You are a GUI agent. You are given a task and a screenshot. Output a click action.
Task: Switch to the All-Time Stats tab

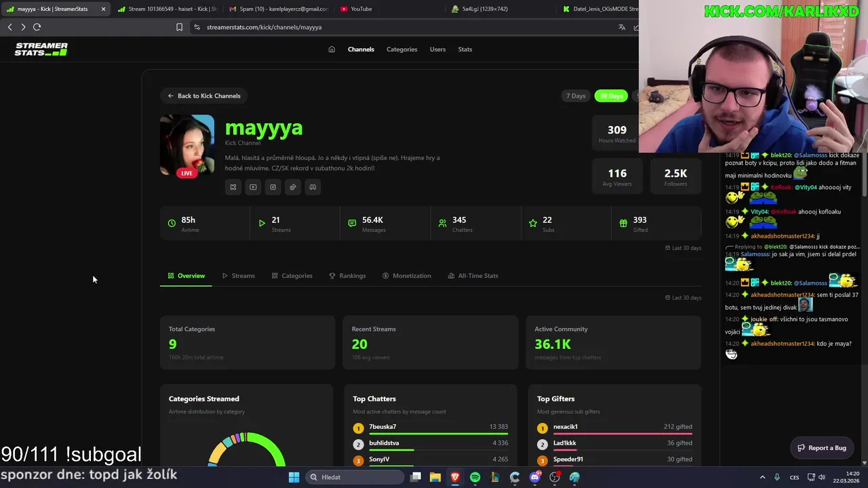[473, 276]
